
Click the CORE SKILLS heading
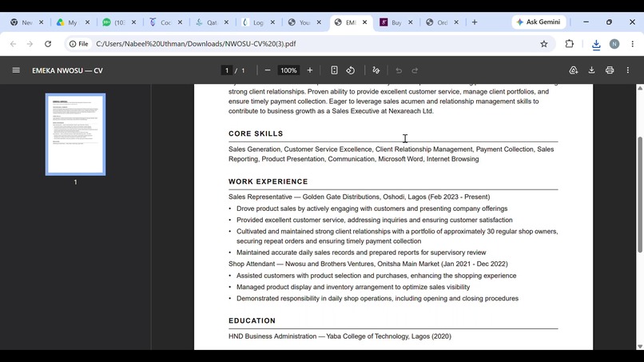pos(256,133)
